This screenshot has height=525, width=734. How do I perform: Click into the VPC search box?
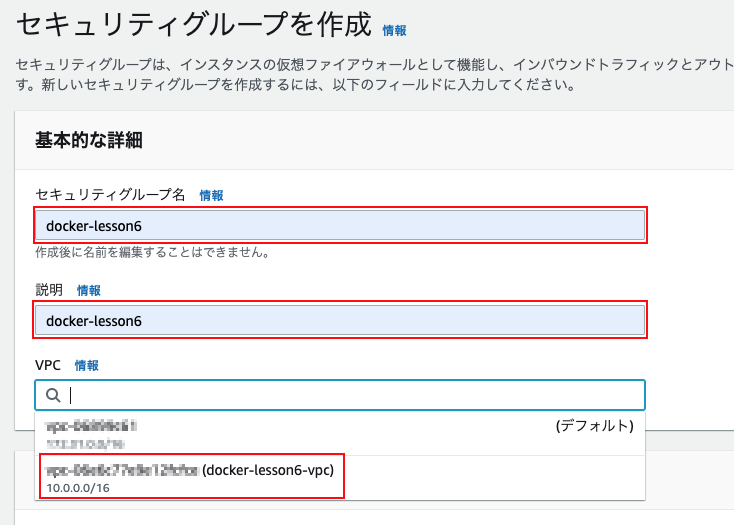click(x=340, y=395)
